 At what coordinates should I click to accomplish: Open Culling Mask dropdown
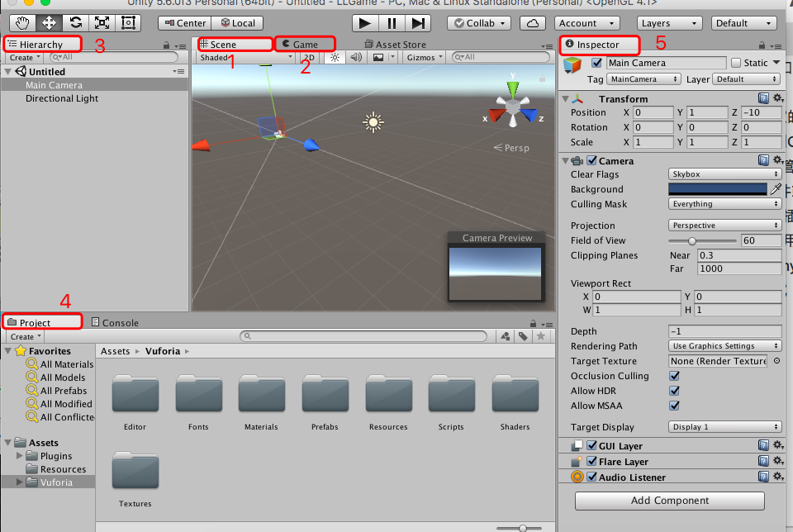tap(724, 204)
